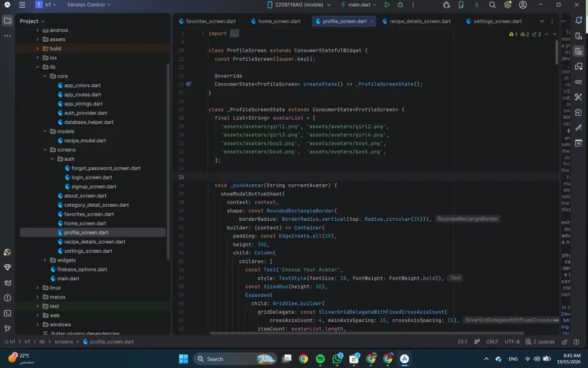The height and width of the screenshot is (368, 588).
Task: Click the project tree vertical scrollbar
Action: point(168,161)
